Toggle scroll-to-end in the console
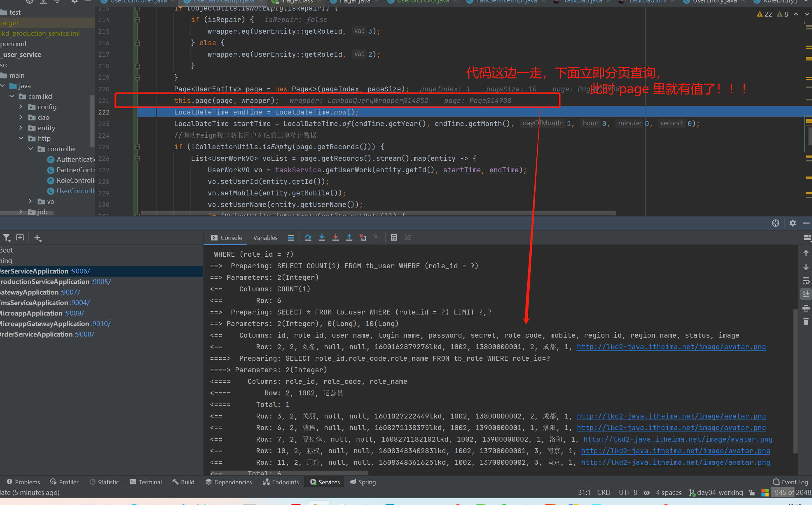 (806, 294)
